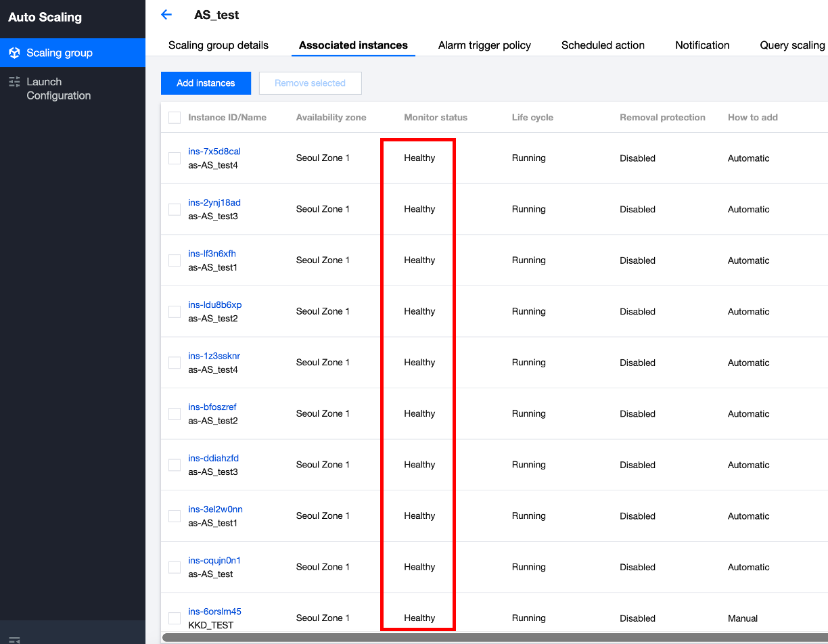Check the box for ins-1z3ssknr

pos(175,363)
